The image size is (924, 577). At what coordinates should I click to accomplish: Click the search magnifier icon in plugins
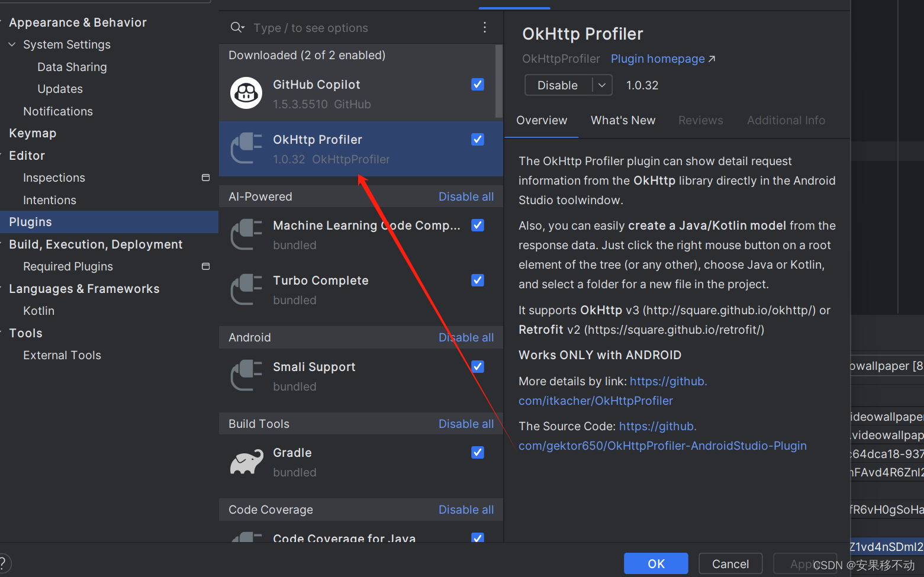point(237,27)
